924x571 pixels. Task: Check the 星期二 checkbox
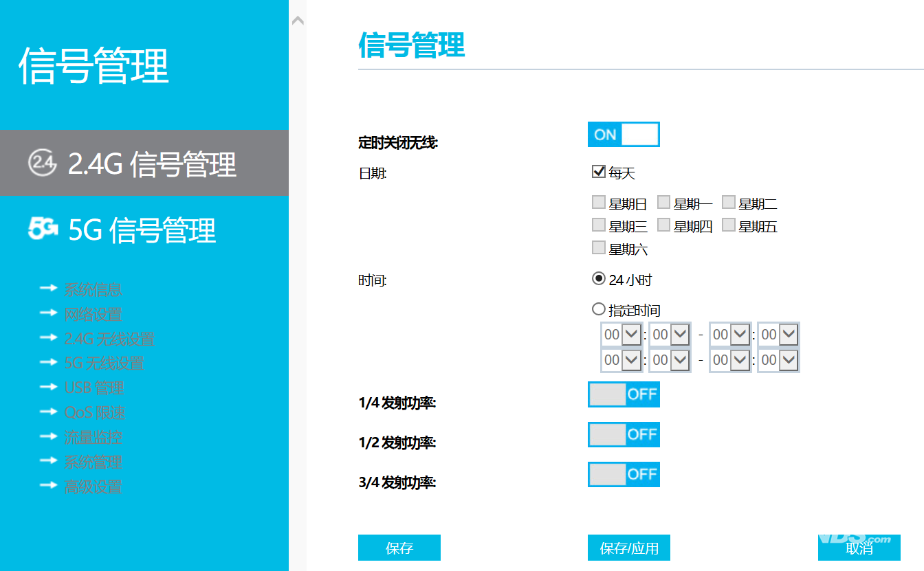click(x=728, y=202)
